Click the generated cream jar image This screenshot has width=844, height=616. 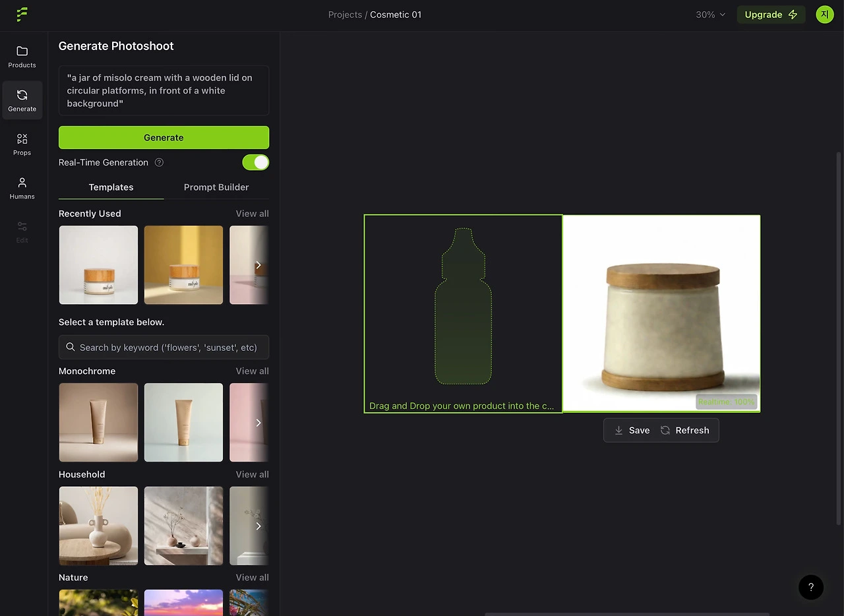click(661, 313)
